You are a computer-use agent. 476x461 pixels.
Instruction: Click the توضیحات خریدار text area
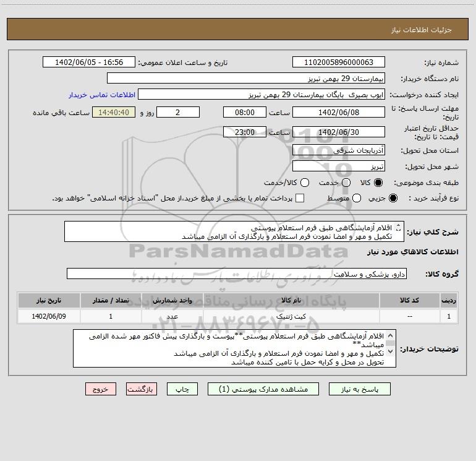(x=234, y=348)
